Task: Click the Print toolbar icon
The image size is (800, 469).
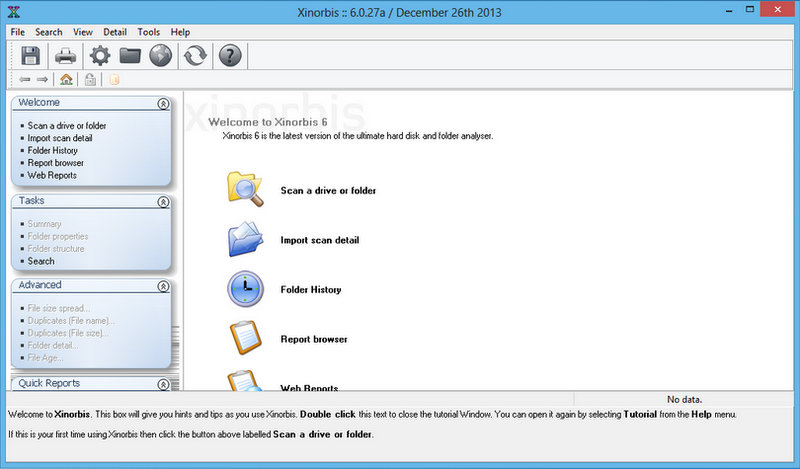Action: 65,56
